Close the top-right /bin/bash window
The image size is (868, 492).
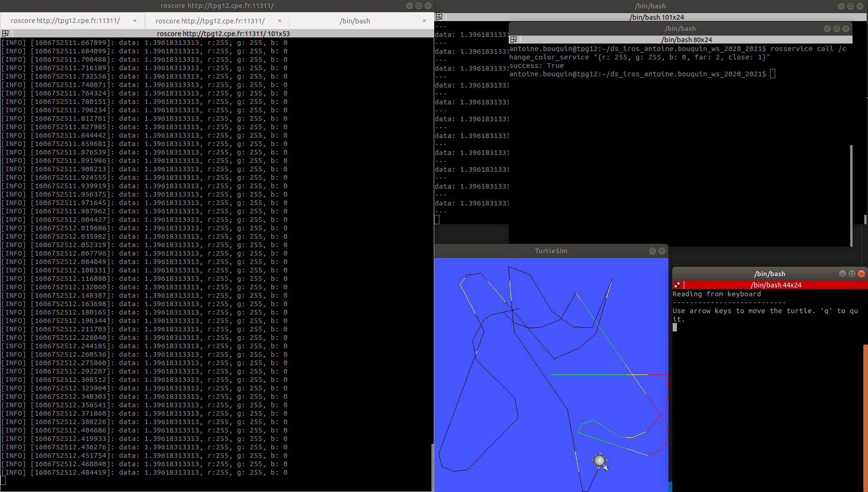pos(860,6)
